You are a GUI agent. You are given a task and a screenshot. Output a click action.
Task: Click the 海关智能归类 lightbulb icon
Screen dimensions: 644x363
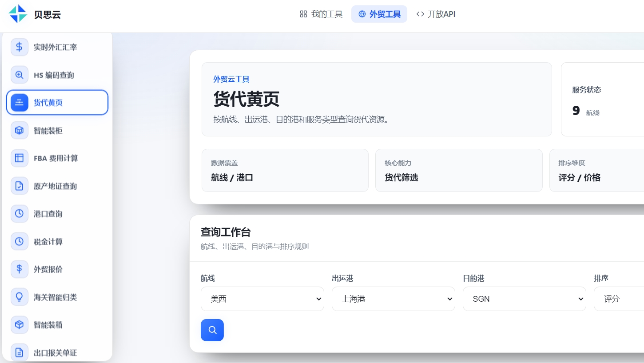pos(19,297)
